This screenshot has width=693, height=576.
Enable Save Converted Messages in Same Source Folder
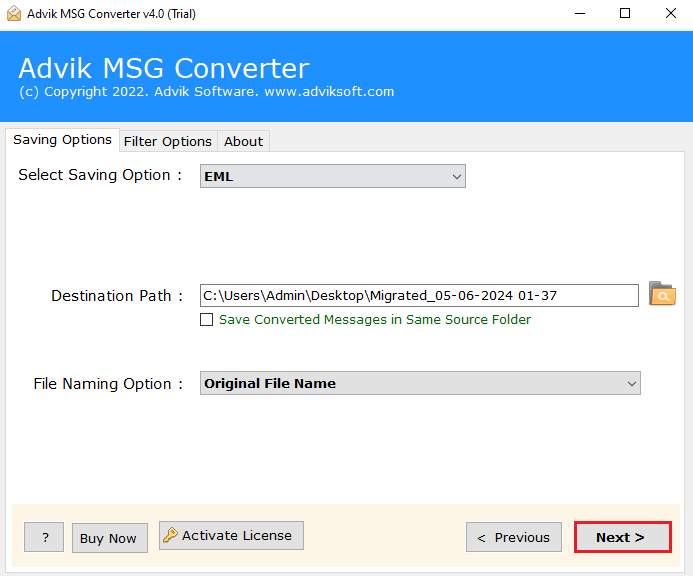(x=206, y=320)
